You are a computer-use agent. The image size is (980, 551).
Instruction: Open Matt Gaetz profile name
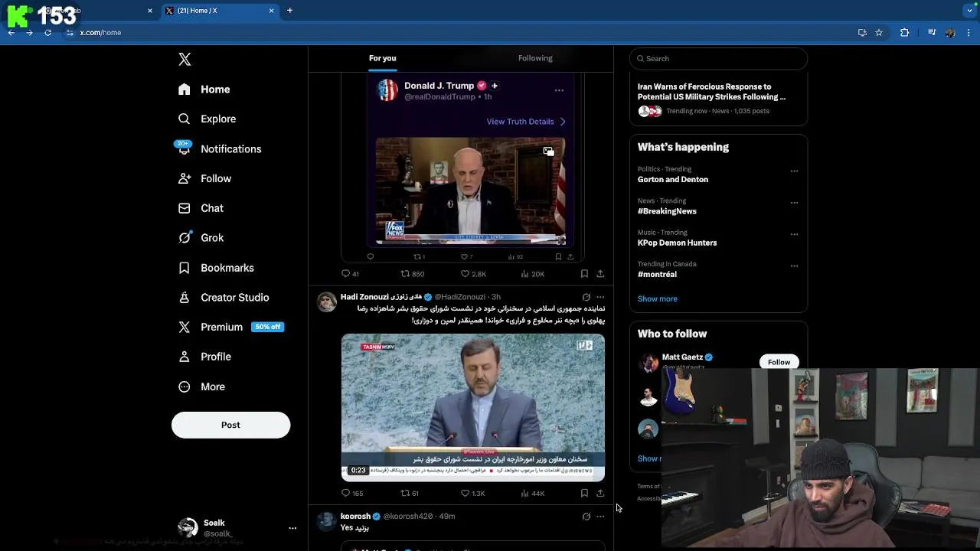[682, 357]
